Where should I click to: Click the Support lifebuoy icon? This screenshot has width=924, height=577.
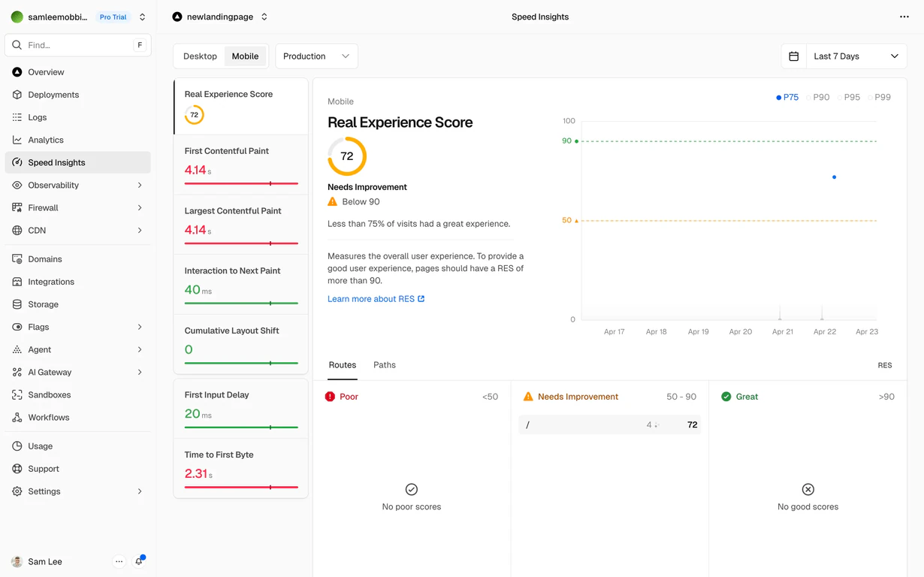[17, 469]
